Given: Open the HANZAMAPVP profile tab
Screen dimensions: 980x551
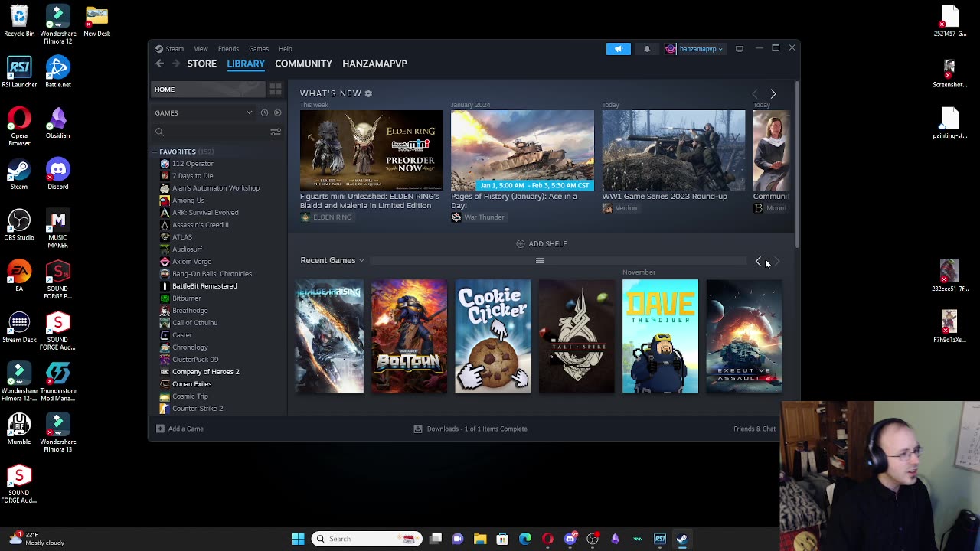Looking at the screenshot, I should (x=374, y=64).
